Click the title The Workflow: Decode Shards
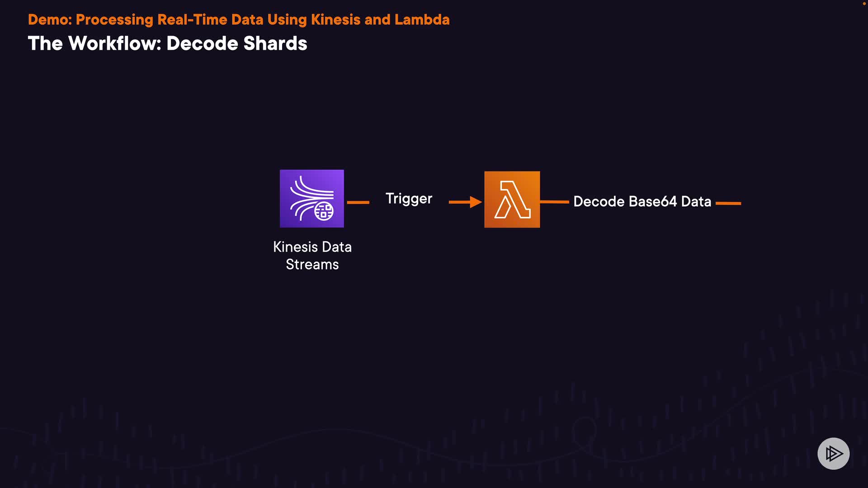 coord(167,43)
